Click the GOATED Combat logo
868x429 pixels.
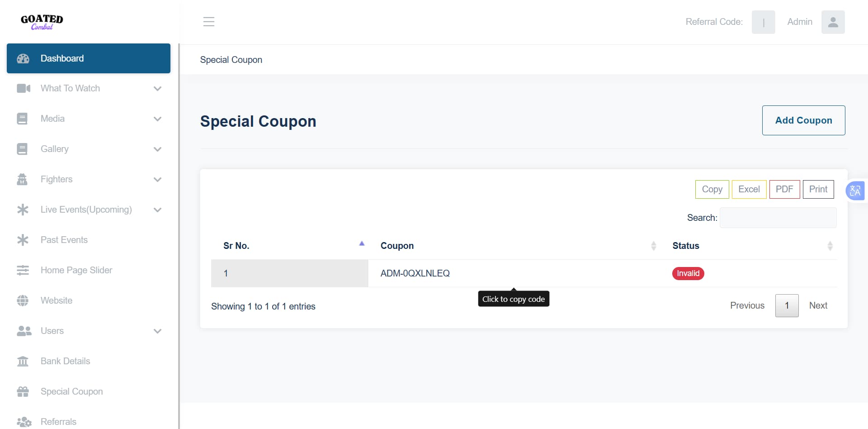coord(42,21)
